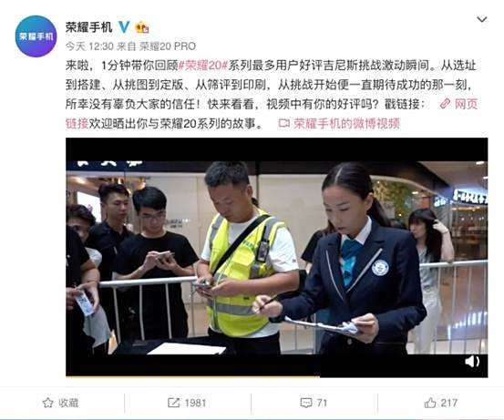Click the repost share icon
The image size is (504, 420).
click(173, 403)
